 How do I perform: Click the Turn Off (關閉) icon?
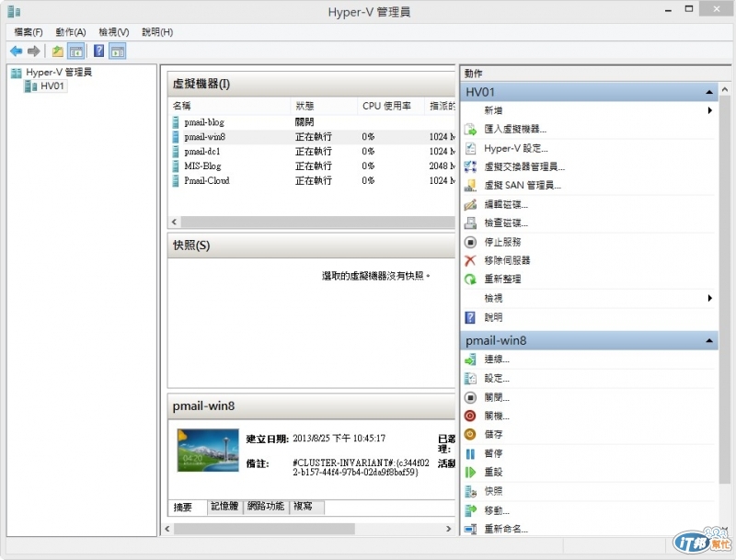(470, 398)
